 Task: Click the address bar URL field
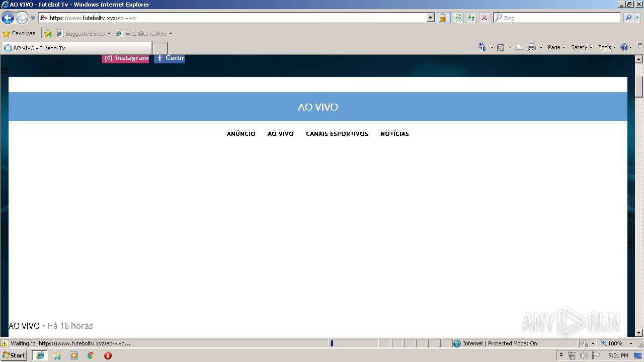tap(233, 18)
